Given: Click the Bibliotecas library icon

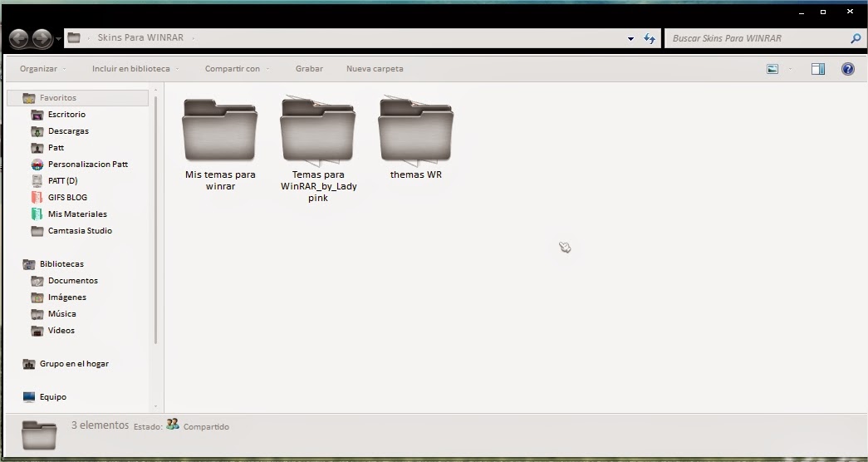Looking at the screenshot, I should (29, 264).
